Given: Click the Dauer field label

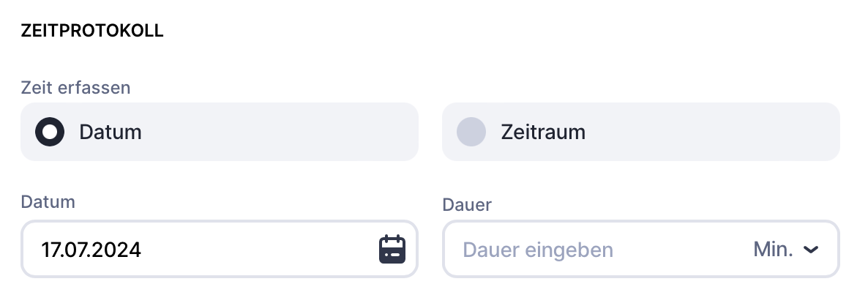Looking at the screenshot, I should [x=467, y=204].
